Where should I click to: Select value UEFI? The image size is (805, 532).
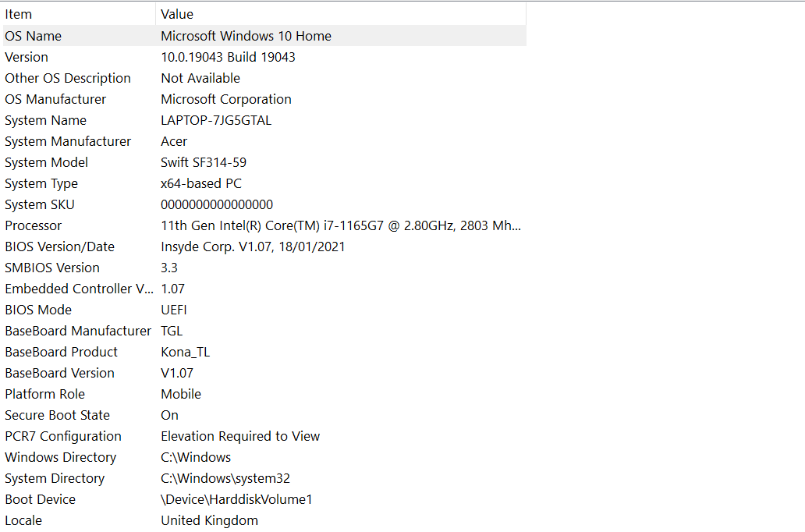(x=173, y=310)
